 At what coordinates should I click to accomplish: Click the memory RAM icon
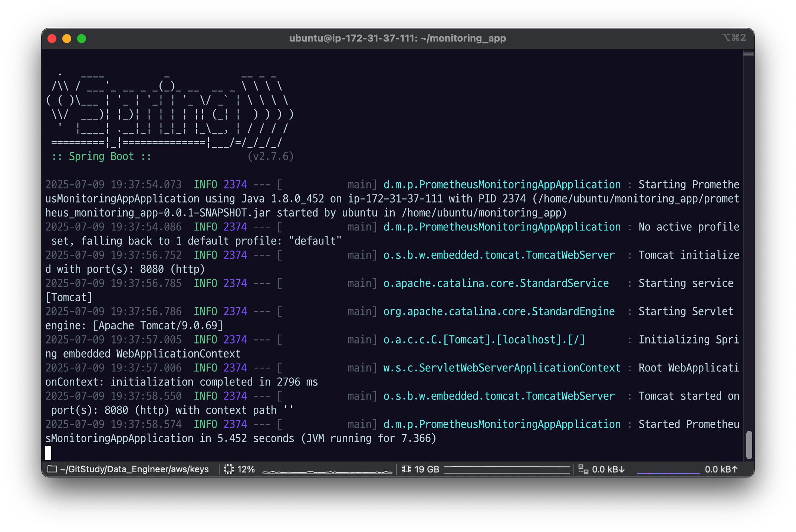point(407,469)
